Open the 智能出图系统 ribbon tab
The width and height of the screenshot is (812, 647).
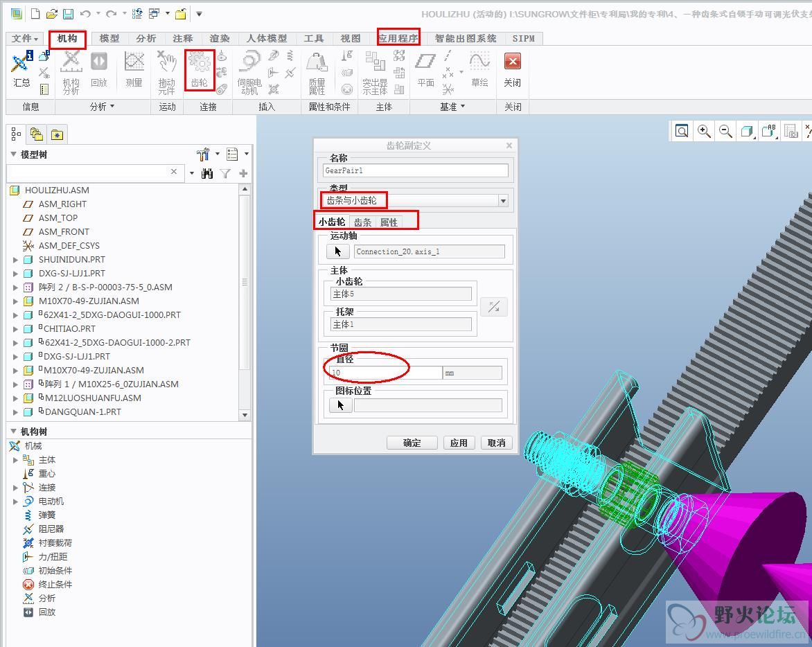click(x=465, y=38)
